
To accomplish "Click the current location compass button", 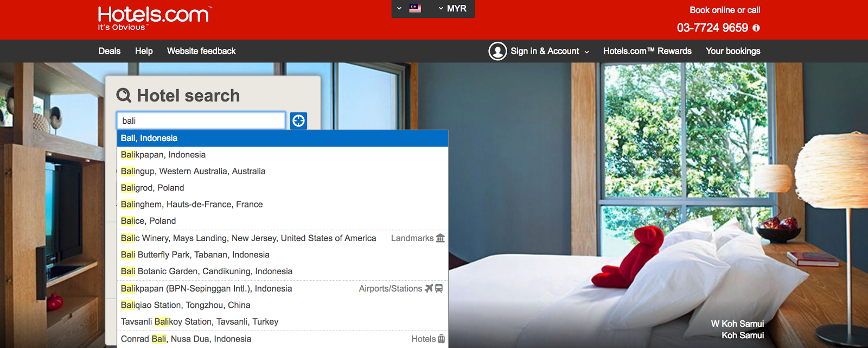I will coord(298,121).
